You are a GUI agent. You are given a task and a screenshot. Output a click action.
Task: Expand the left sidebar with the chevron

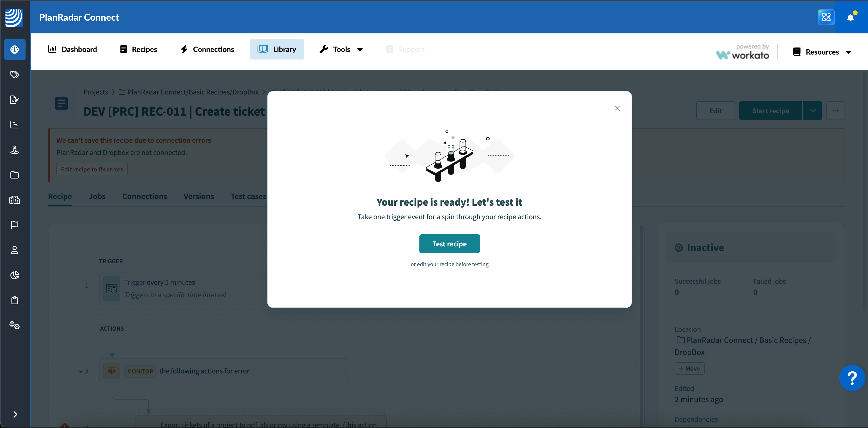click(15, 414)
